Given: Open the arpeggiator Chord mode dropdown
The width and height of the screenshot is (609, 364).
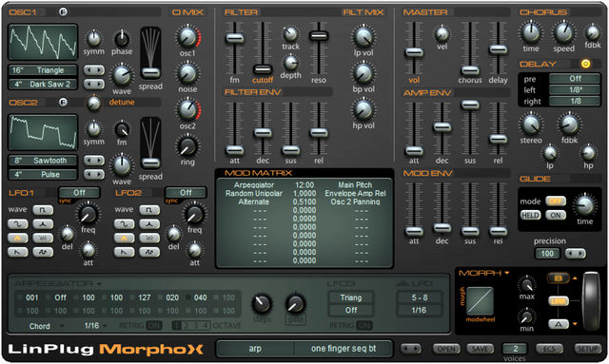Looking at the screenshot, I should pyautogui.click(x=46, y=326).
